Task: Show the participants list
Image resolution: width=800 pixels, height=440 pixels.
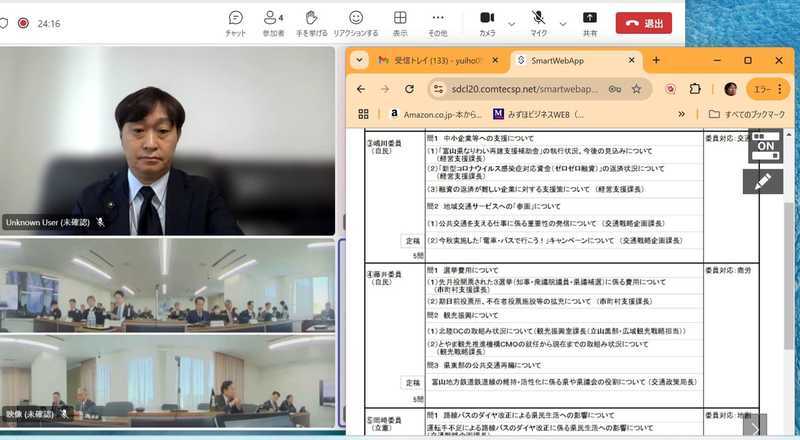Action: pyautogui.click(x=273, y=22)
